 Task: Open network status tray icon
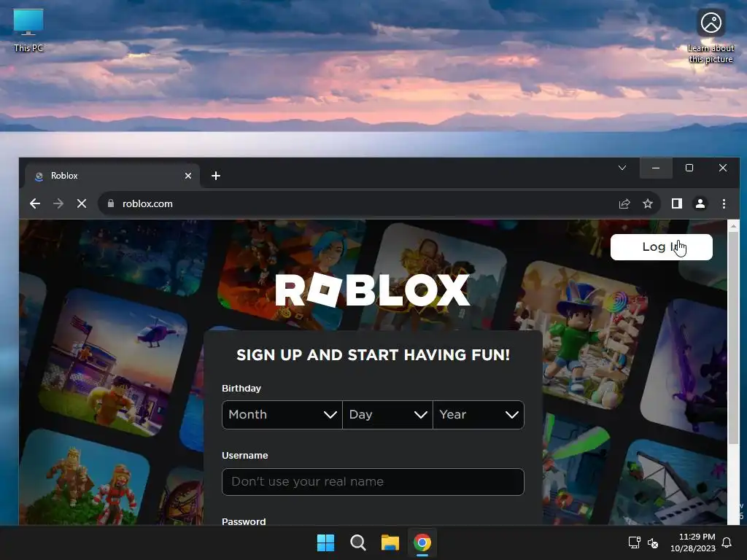[634, 542]
